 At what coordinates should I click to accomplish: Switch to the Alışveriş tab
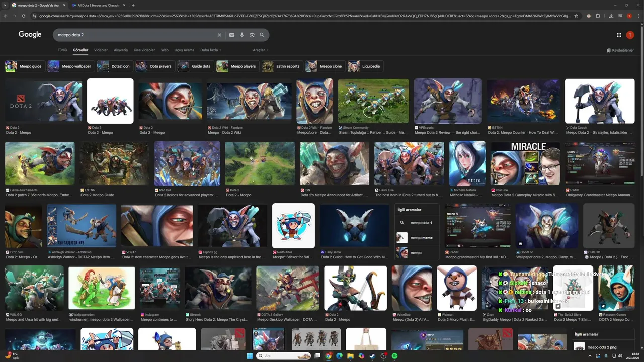121,50
